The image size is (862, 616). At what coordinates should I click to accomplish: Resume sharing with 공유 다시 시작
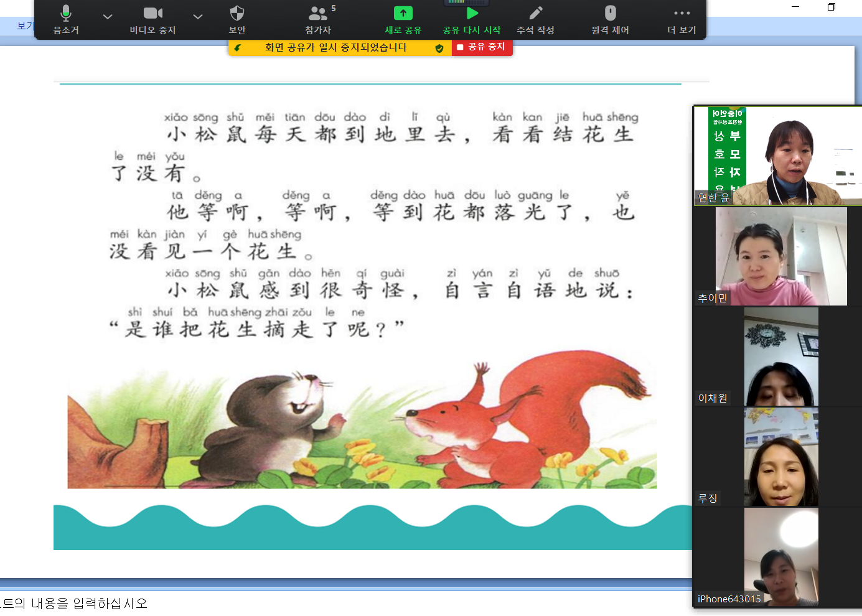[472, 19]
